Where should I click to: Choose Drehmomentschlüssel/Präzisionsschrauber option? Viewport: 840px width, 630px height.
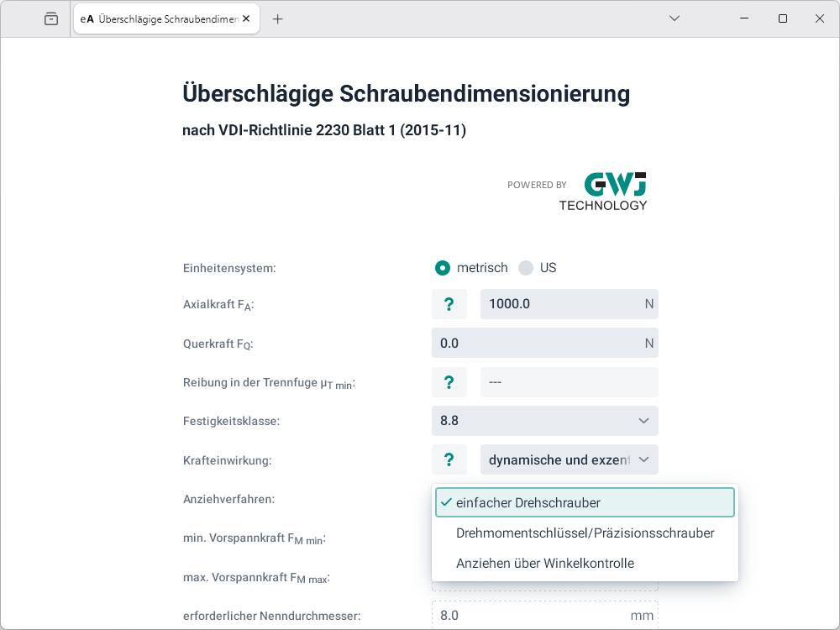(x=585, y=533)
